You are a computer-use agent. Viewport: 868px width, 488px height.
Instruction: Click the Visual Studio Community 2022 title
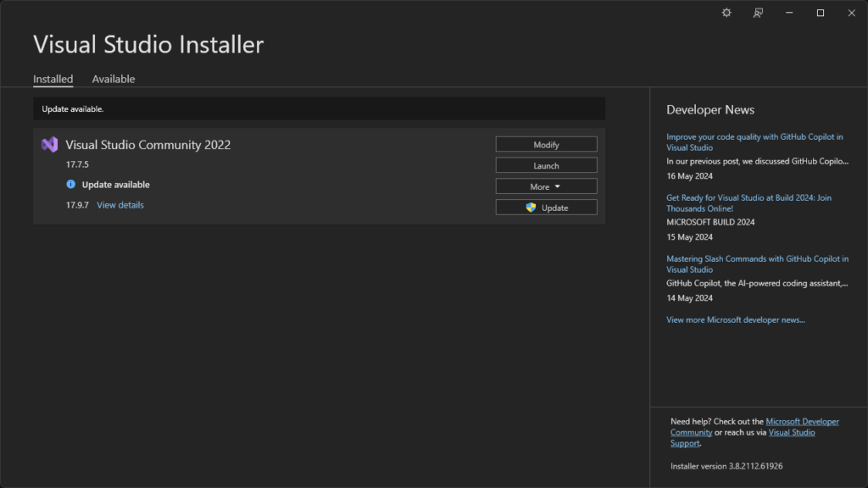147,145
